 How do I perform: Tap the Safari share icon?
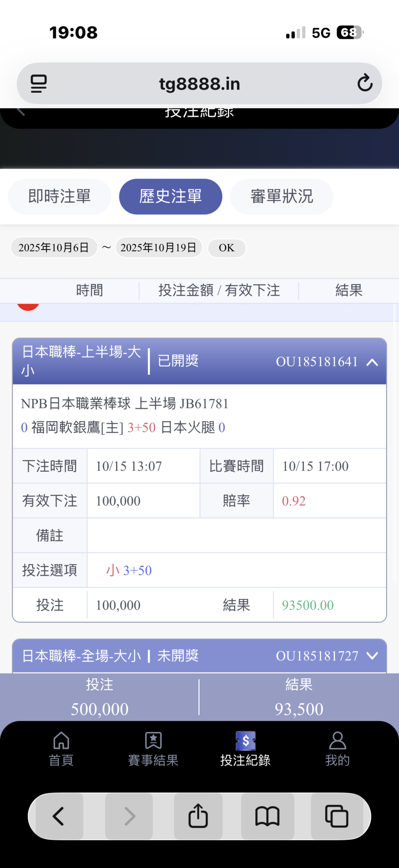click(x=198, y=816)
